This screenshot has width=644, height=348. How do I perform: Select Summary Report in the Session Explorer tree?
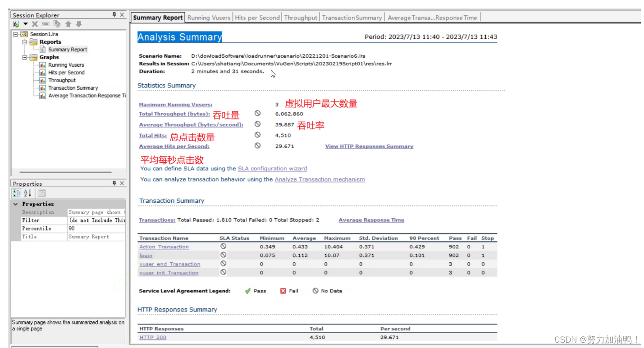68,50
